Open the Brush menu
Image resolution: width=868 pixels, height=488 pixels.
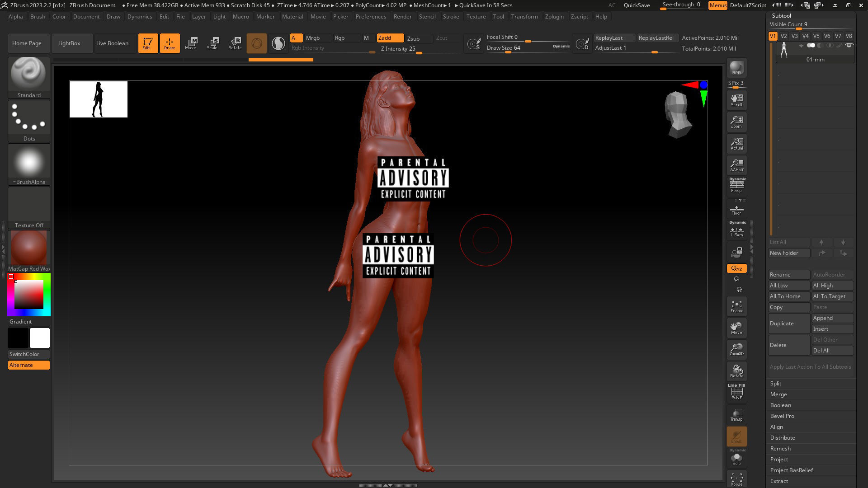point(38,16)
